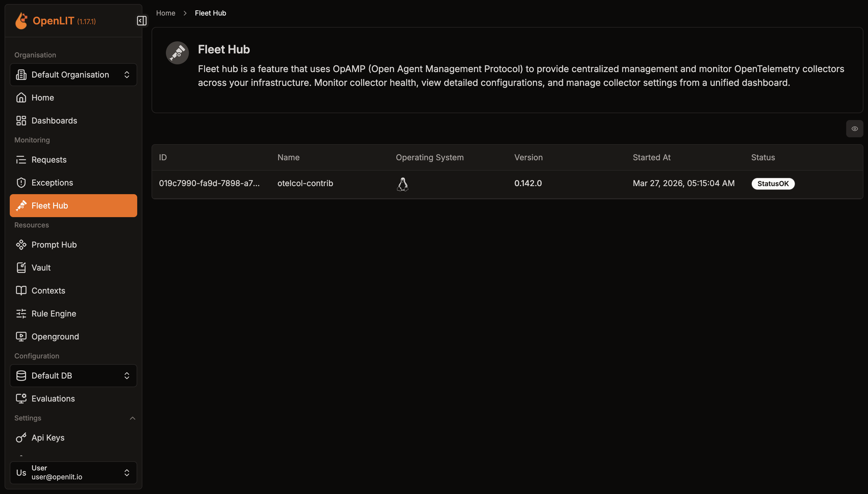Click the Openground play-screen icon
868x494 pixels.
(x=21, y=337)
